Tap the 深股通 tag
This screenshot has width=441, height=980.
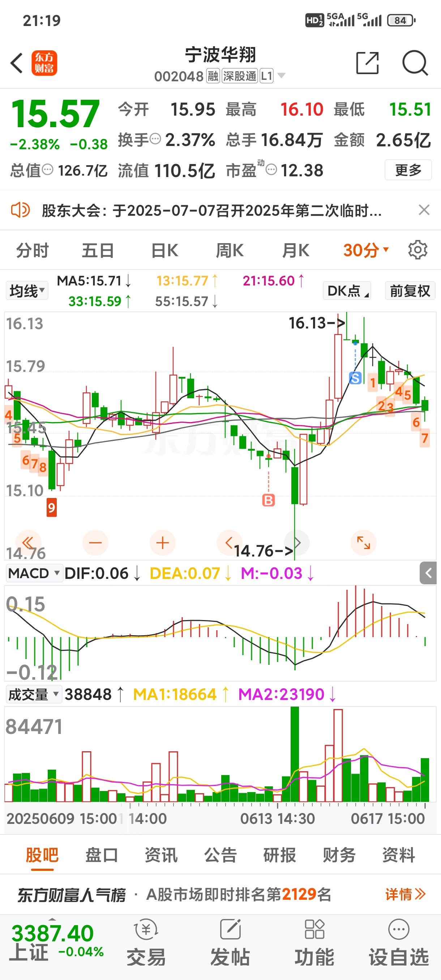pyautogui.click(x=239, y=76)
